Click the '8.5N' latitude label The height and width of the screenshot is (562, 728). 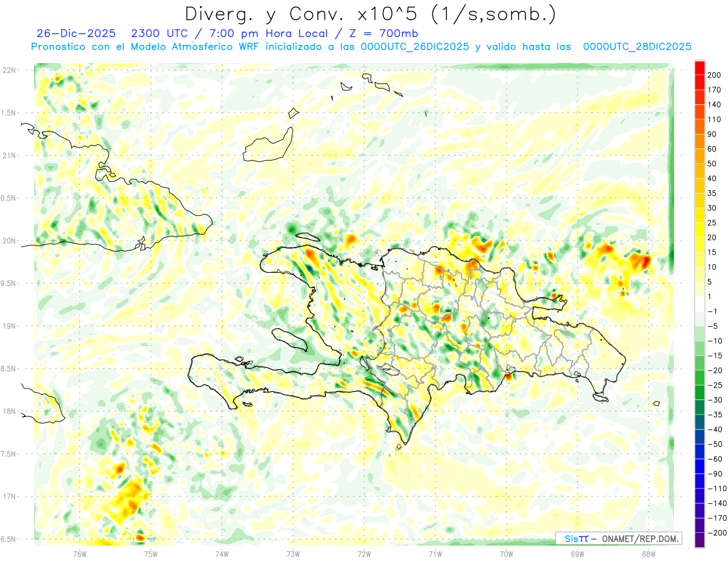pyautogui.click(x=7, y=369)
